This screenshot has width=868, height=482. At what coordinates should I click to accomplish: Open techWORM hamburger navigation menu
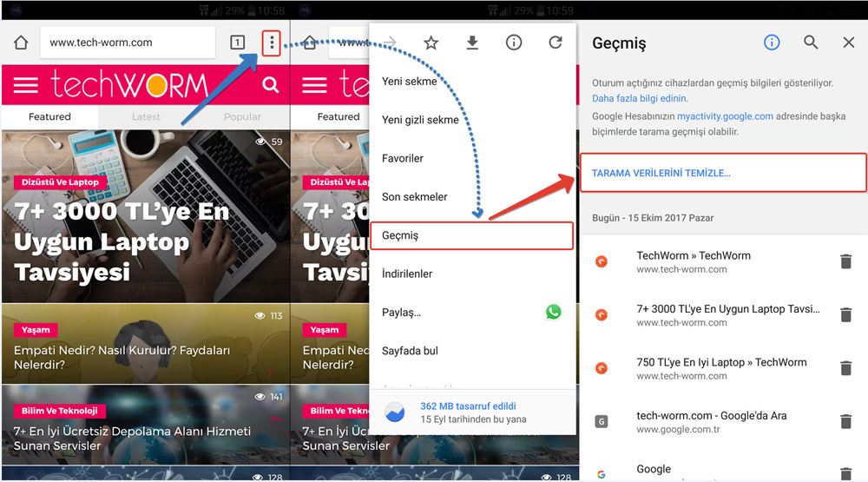[x=26, y=85]
